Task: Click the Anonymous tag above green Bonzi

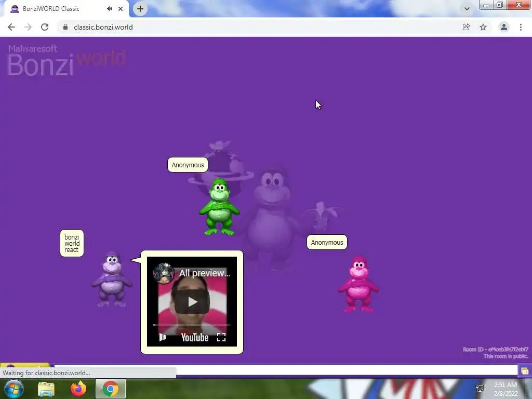Action: click(x=188, y=165)
